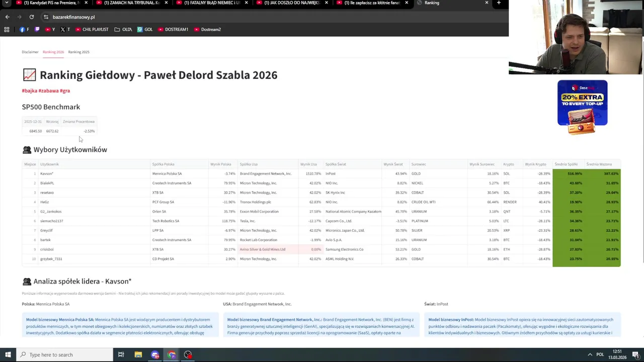Open the CHIL PLAYLIST bookmark
Viewport: 644px width, 362px height.
[x=92, y=30]
